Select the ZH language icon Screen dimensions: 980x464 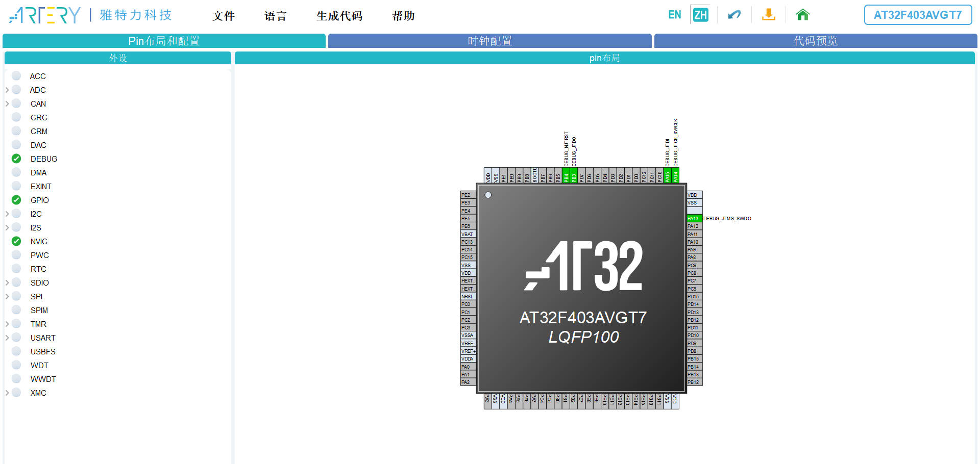pyautogui.click(x=700, y=14)
